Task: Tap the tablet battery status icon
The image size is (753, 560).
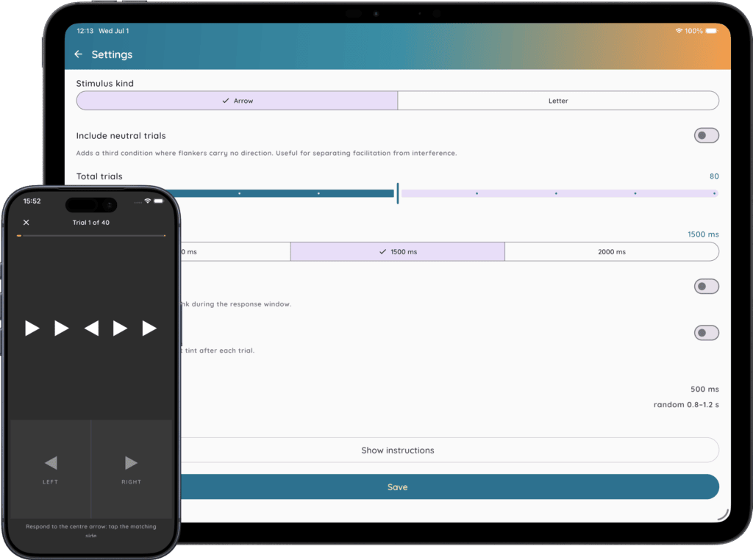Action: (x=711, y=31)
